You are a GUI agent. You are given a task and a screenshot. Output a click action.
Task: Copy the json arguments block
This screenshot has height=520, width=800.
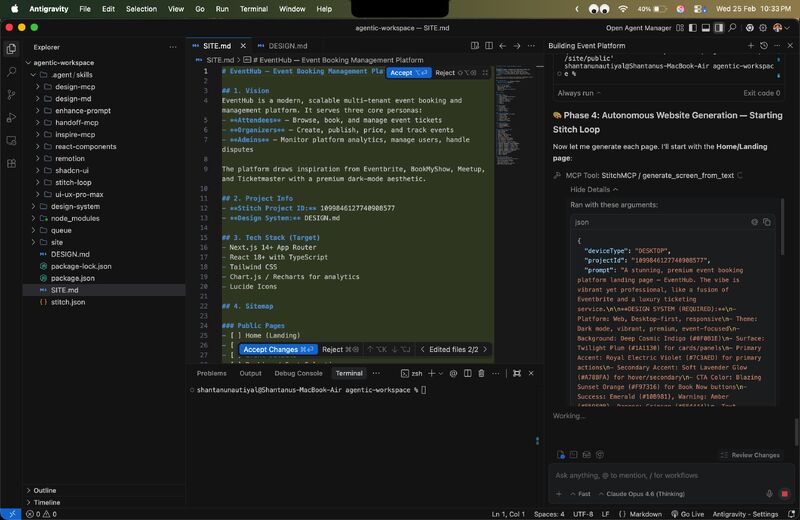(767, 222)
